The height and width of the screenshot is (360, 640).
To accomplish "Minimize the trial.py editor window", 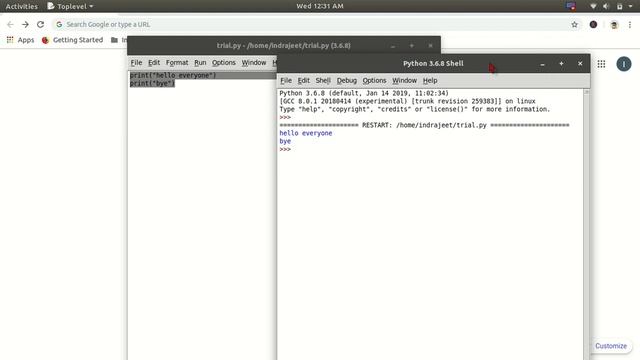I will (393, 46).
